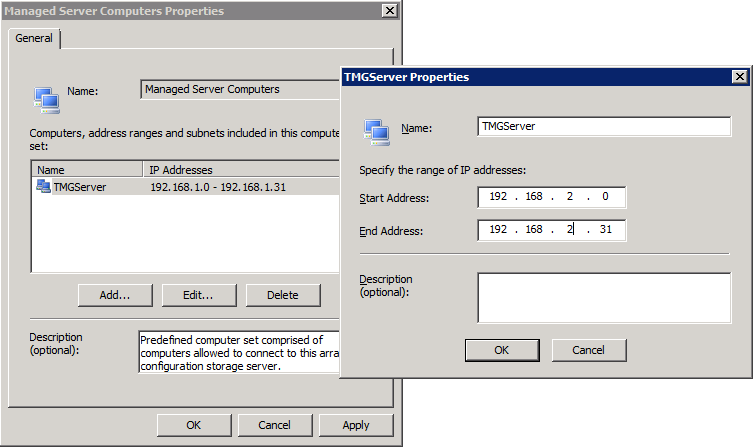This screenshot has height=447, width=753.
Task: Click OK in Managed Server Computers Properties
Action: pyautogui.click(x=193, y=425)
